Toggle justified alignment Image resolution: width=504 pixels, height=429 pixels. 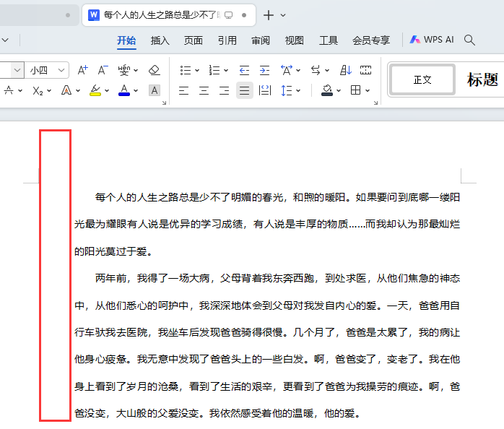(244, 91)
